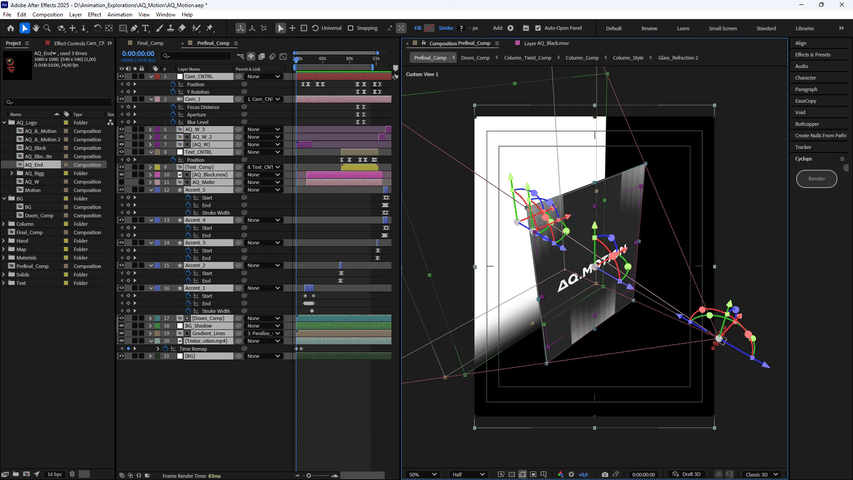The width and height of the screenshot is (853, 480).
Task: Expand the AQ_Rigg folder
Action: point(12,174)
